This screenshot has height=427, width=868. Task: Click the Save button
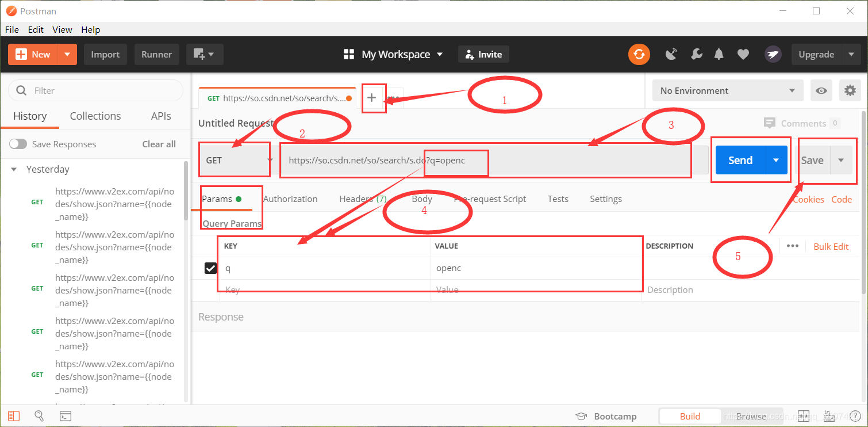pos(812,161)
